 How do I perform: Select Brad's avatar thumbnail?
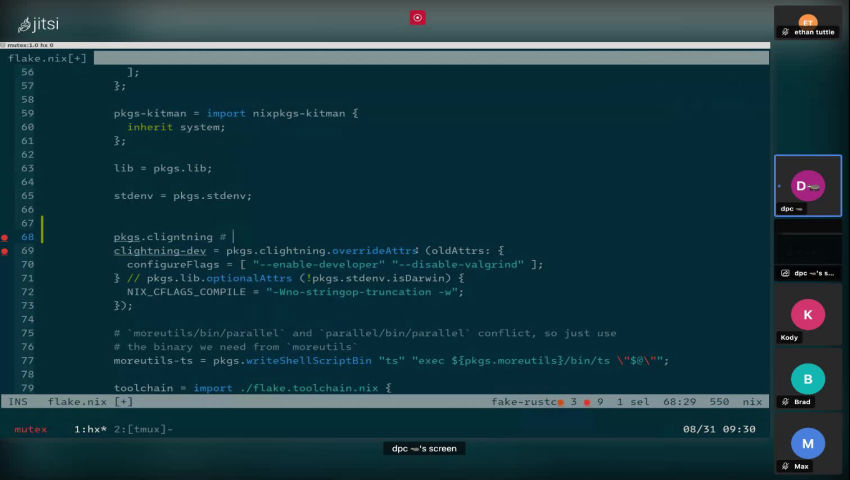click(808, 379)
